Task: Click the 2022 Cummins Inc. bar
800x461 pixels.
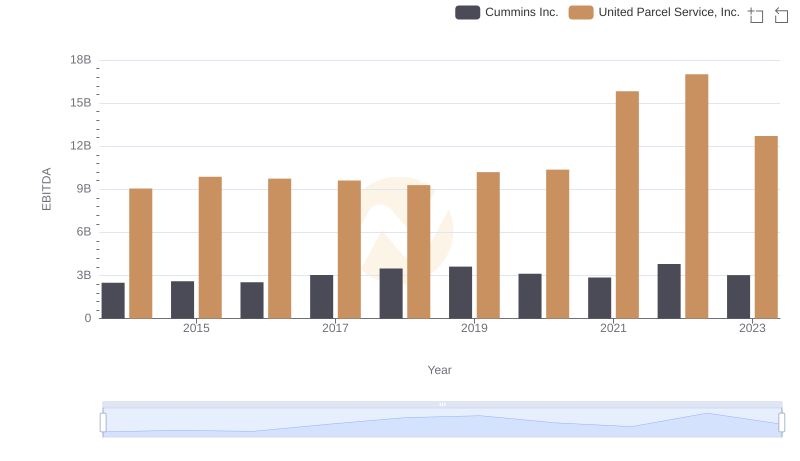Action: [669, 291]
